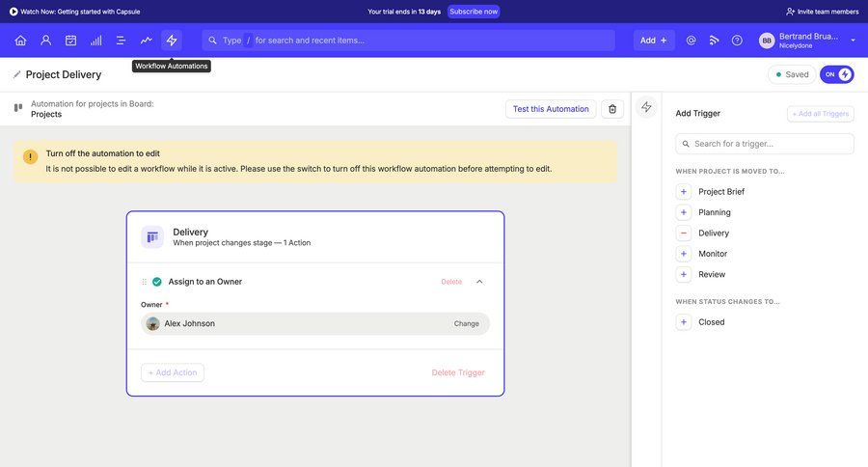Toggle the automation ON switch off
This screenshot has height=467, width=868.
[836, 74]
